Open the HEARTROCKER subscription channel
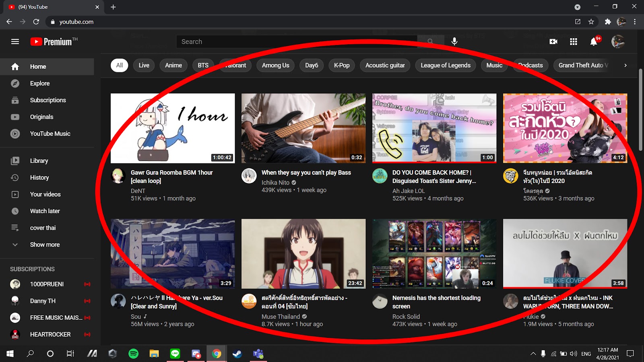The image size is (644, 362). pos(47,334)
